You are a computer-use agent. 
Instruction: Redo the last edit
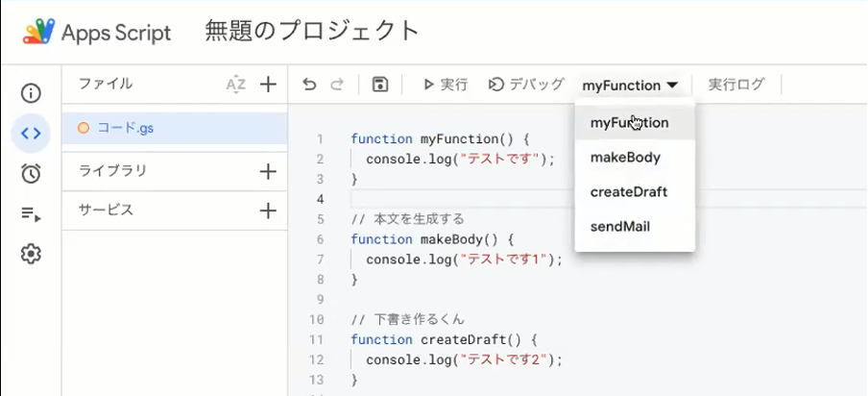[x=337, y=85]
